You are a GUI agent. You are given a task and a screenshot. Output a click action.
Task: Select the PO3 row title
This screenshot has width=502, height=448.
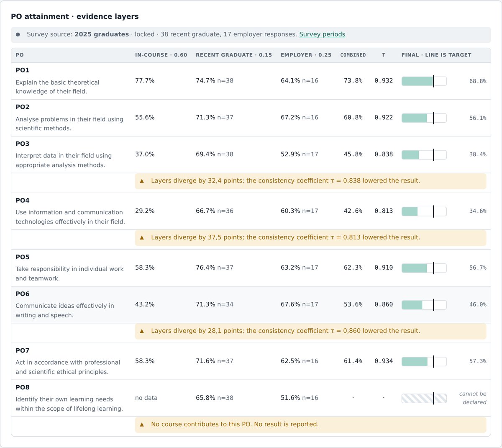23,144
